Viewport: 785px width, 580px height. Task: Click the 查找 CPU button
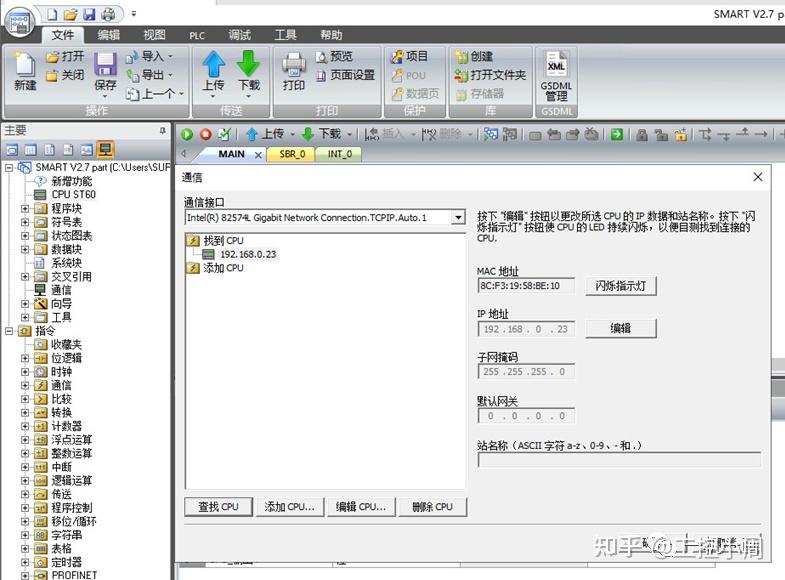[218, 506]
